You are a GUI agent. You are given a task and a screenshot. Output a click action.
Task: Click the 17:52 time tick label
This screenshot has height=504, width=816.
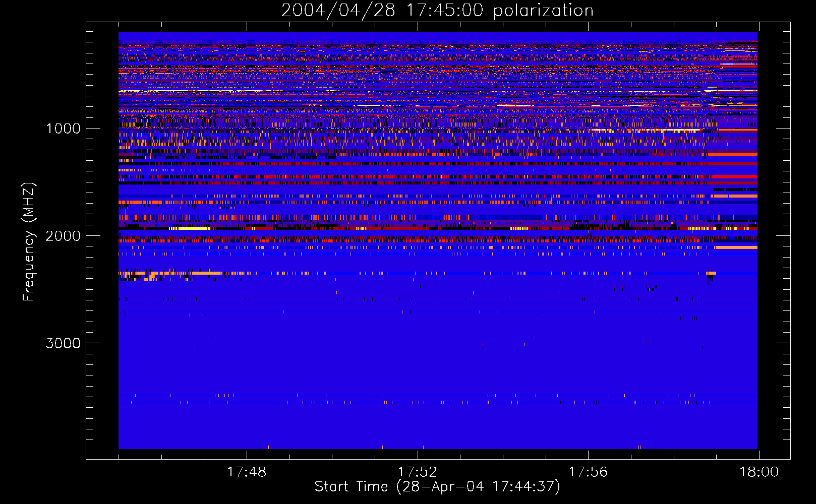(417, 472)
